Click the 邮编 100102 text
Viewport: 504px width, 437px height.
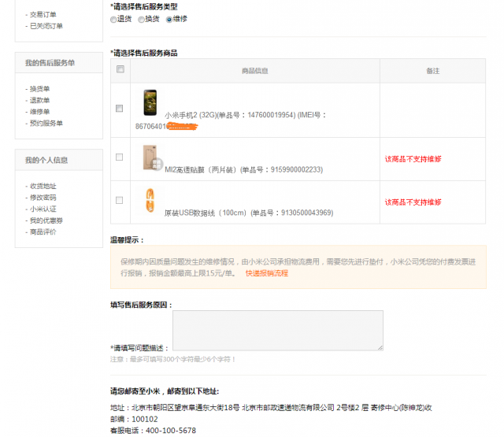pos(134,420)
